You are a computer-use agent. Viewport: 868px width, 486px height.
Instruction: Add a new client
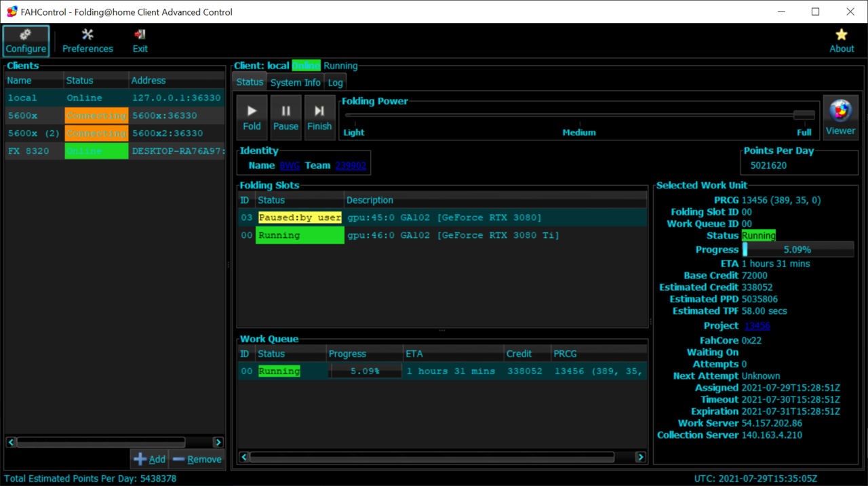pos(149,459)
